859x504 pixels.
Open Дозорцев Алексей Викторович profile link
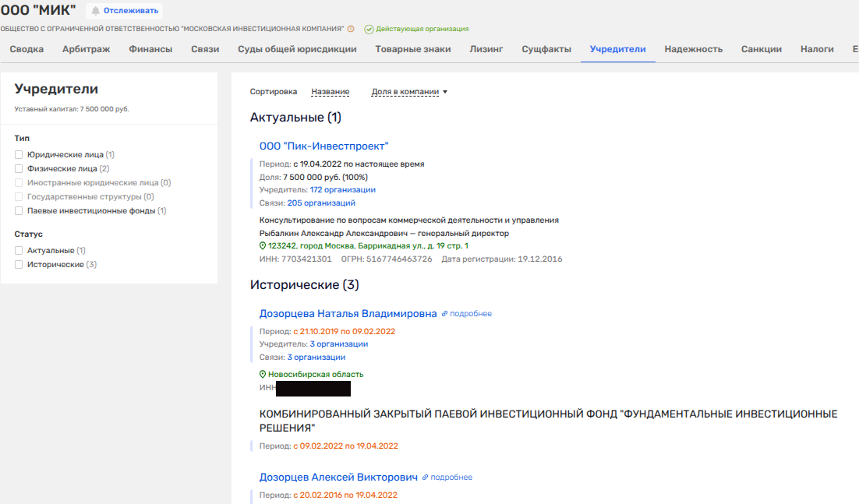[338, 477]
